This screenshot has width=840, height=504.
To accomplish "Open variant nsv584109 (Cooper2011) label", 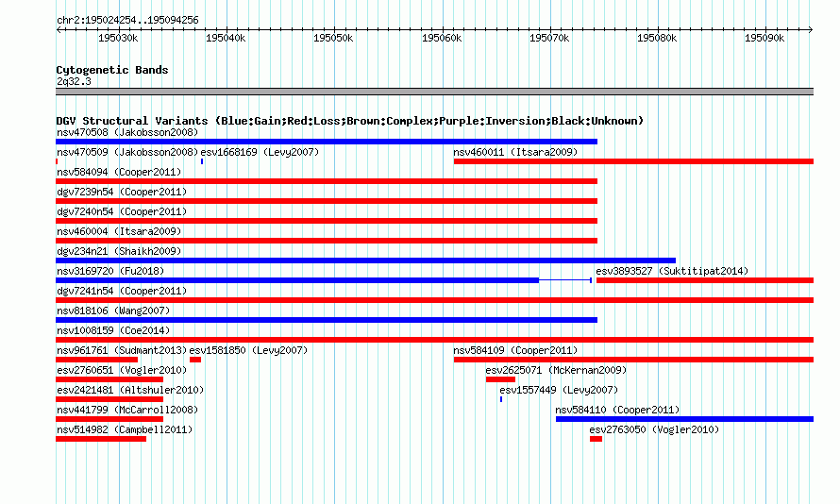I will pyautogui.click(x=515, y=350).
